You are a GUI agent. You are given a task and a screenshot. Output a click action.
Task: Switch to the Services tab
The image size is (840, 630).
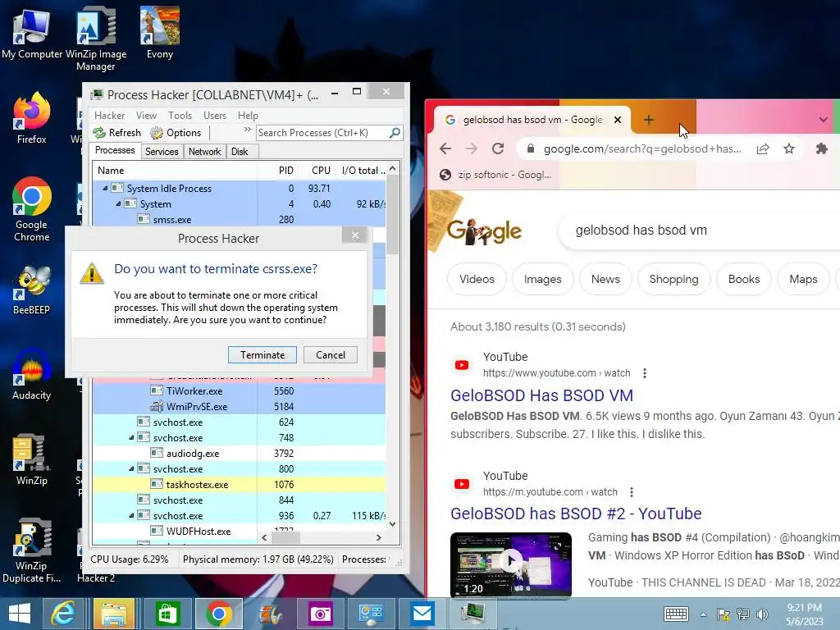(162, 152)
